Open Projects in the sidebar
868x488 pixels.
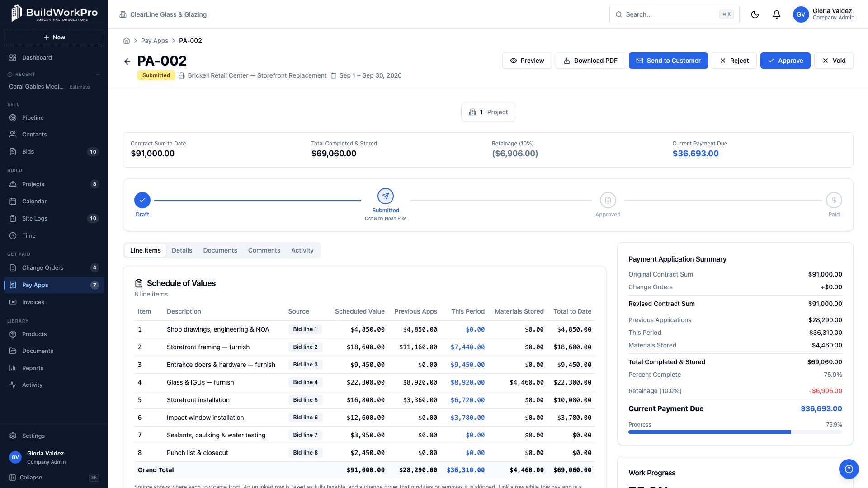click(x=54, y=184)
